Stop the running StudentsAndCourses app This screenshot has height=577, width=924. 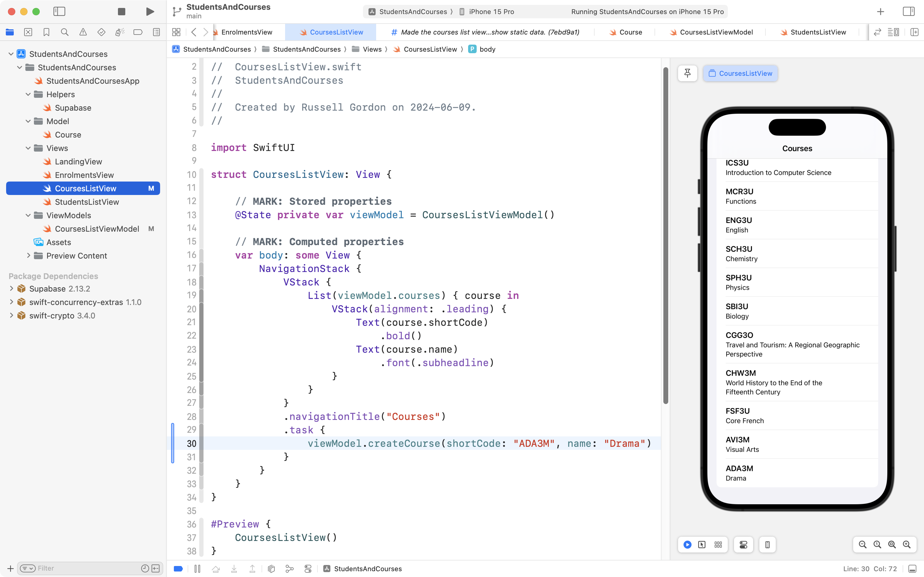(121, 11)
